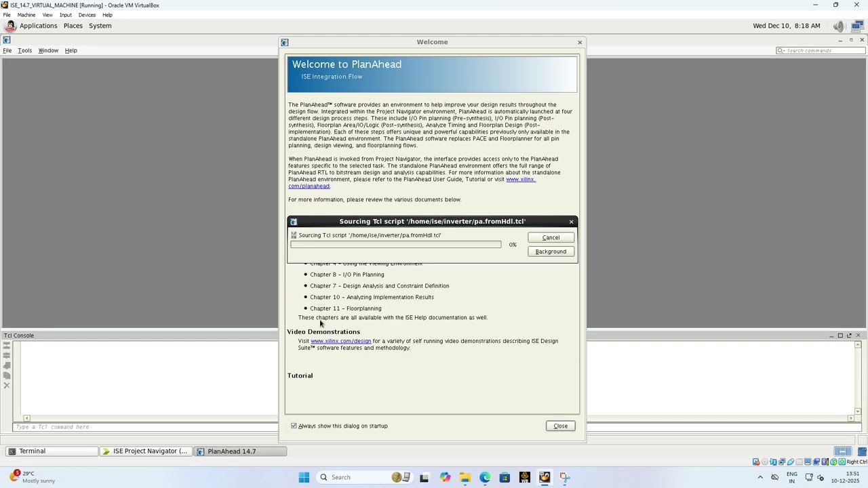The width and height of the screenshot is (868, 488).
Task: Click first Tcl Console sidebar icon
Action: 7,345
